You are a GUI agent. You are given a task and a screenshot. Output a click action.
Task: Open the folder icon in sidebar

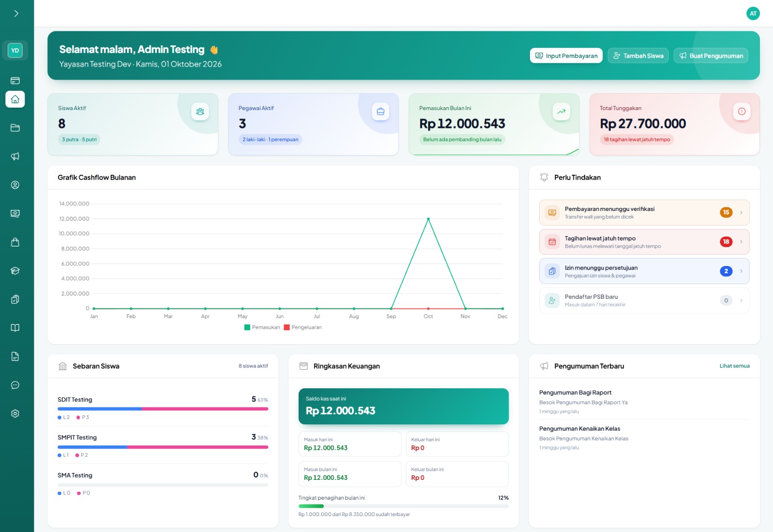(15, 128)
